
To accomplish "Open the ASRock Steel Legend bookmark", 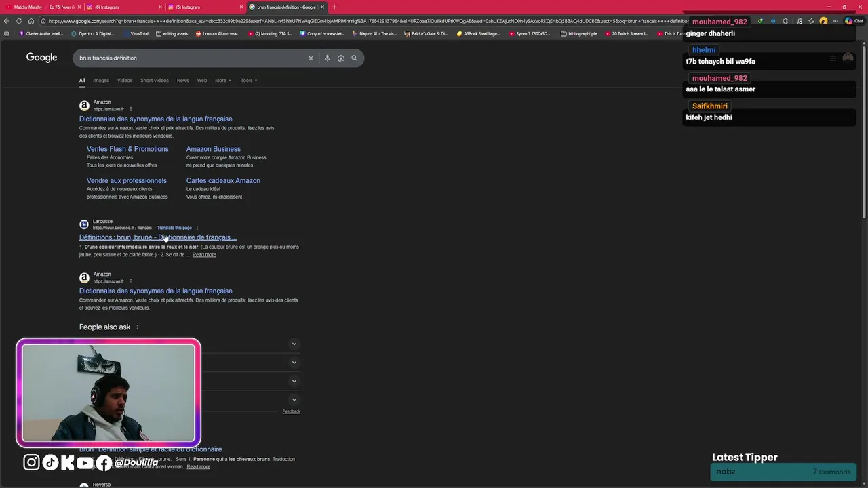I will [479, 33].
